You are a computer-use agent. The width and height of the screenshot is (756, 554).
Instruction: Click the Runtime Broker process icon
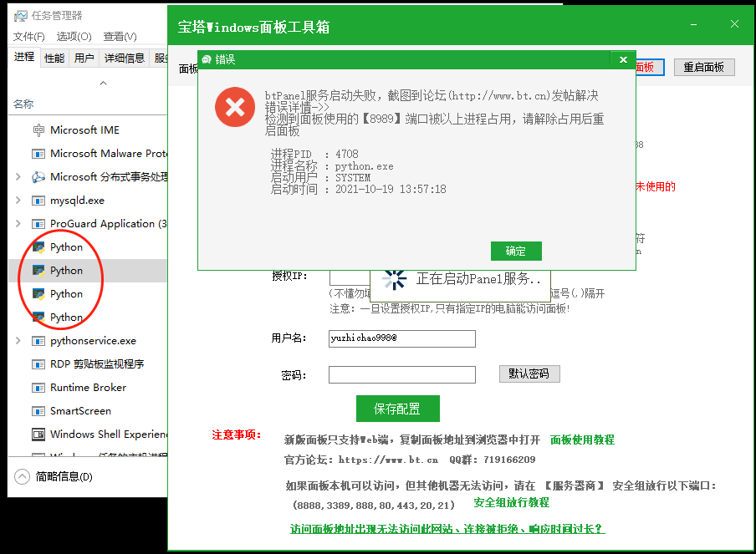pyautogui.click(x=38, y=388)
